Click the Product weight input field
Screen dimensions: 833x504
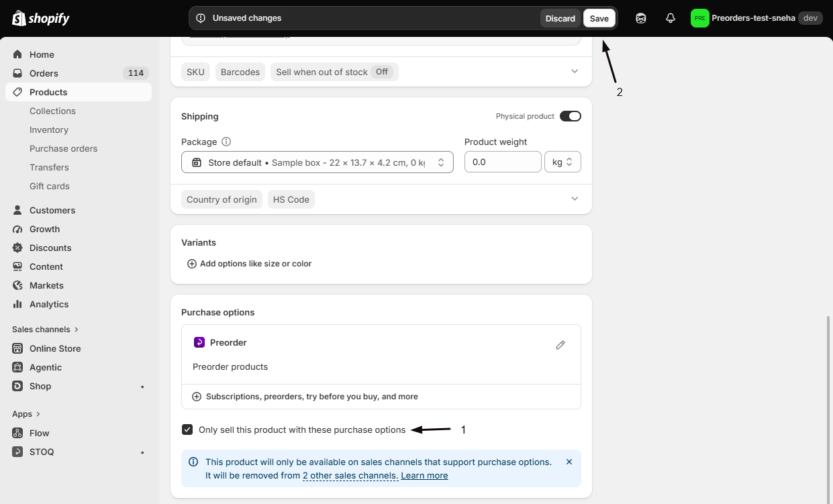503,162
